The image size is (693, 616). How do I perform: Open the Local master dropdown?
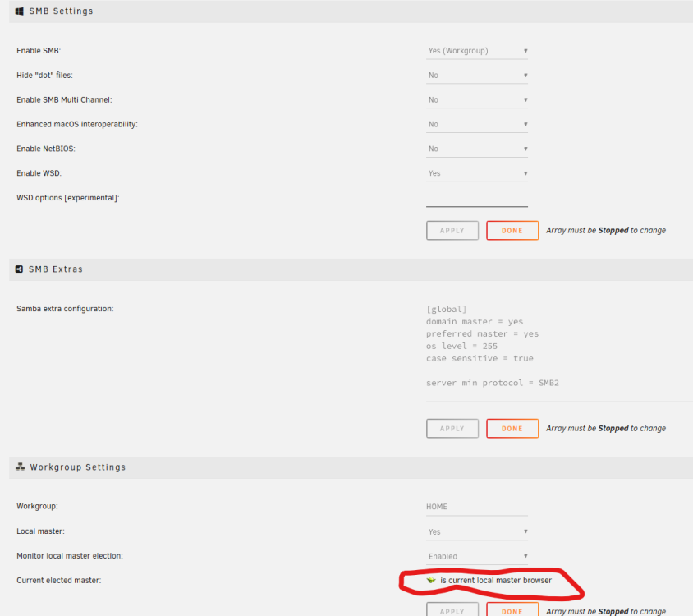(477, 531)
